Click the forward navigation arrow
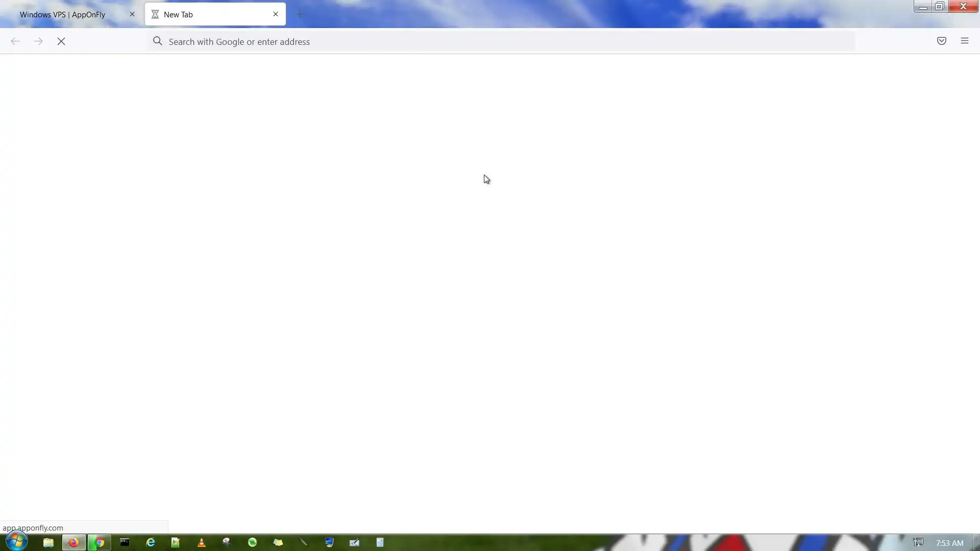Viewport: 980px width, 551px height. click(38, 41)
